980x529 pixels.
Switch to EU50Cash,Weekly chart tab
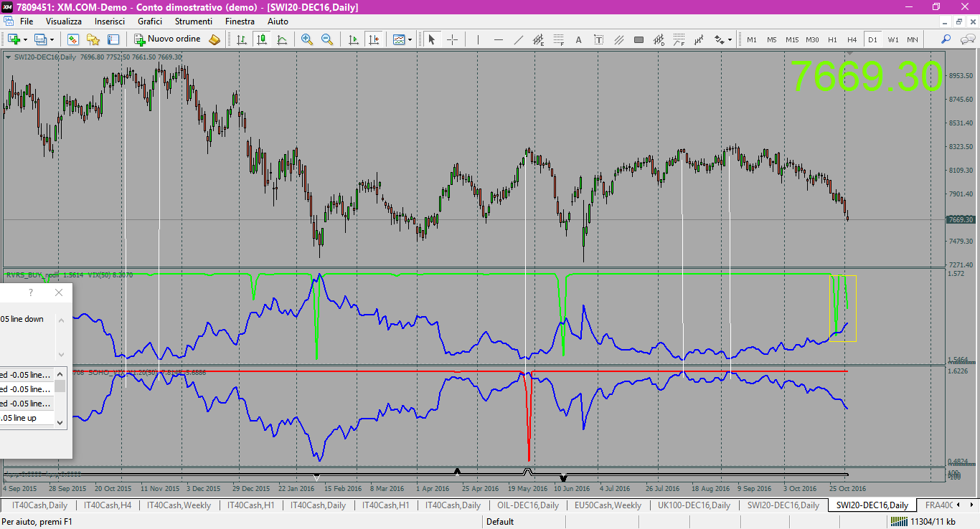(x=608, y=505)
